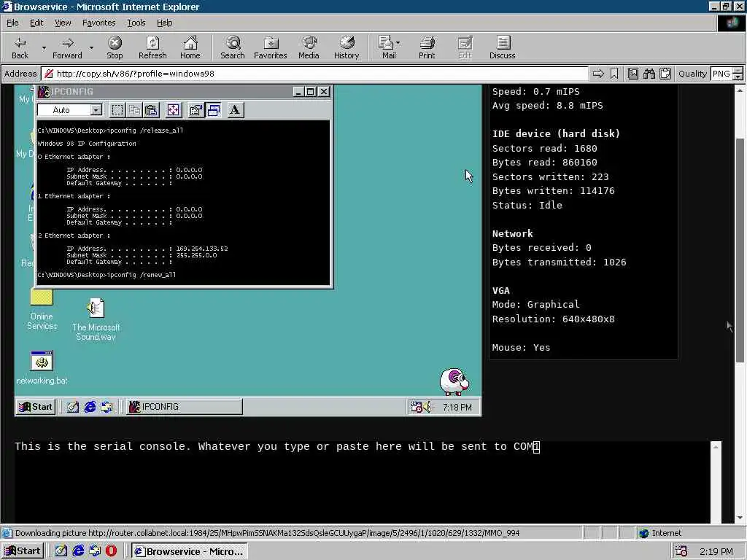Viewport: 747px width, 560px height.
Task: Click Opera icon in outer quick launch
Action: coord(111,551)
